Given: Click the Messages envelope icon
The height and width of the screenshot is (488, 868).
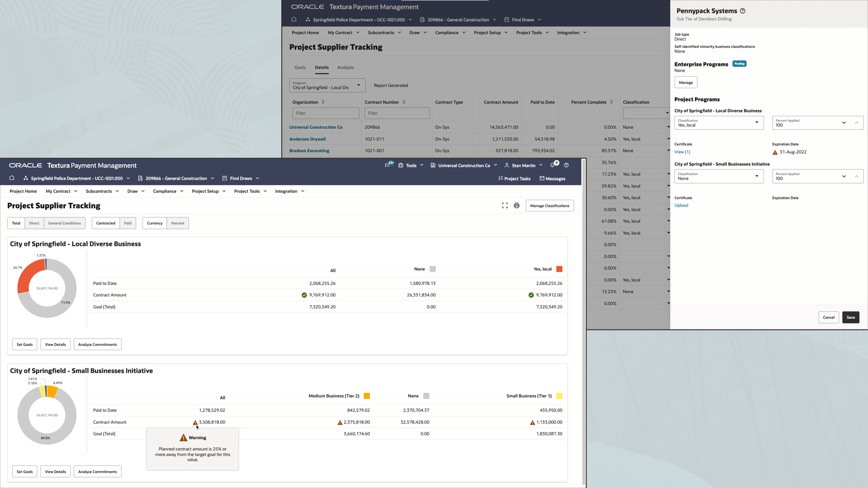Looking at the screenshot, I should point(542,178).
